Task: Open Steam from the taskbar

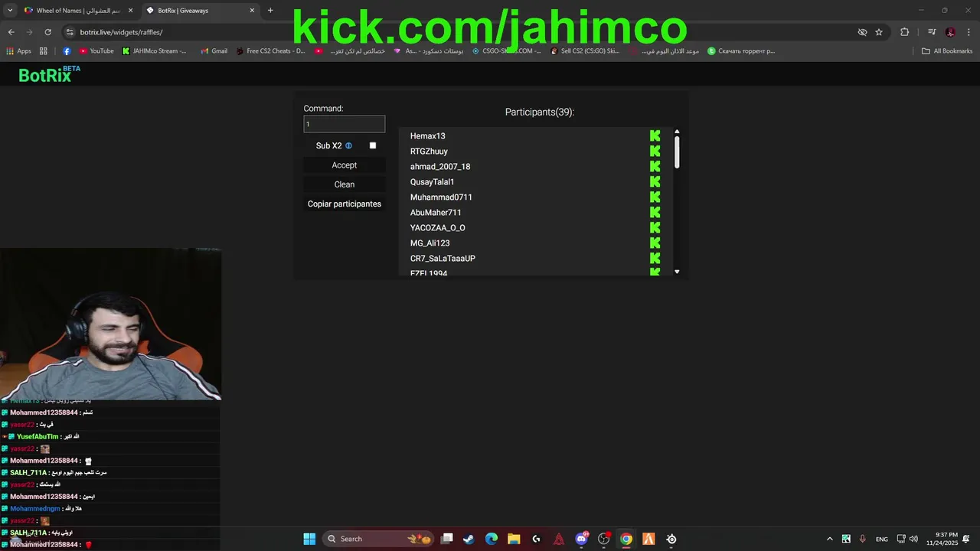Action: [x=469, y=539]
